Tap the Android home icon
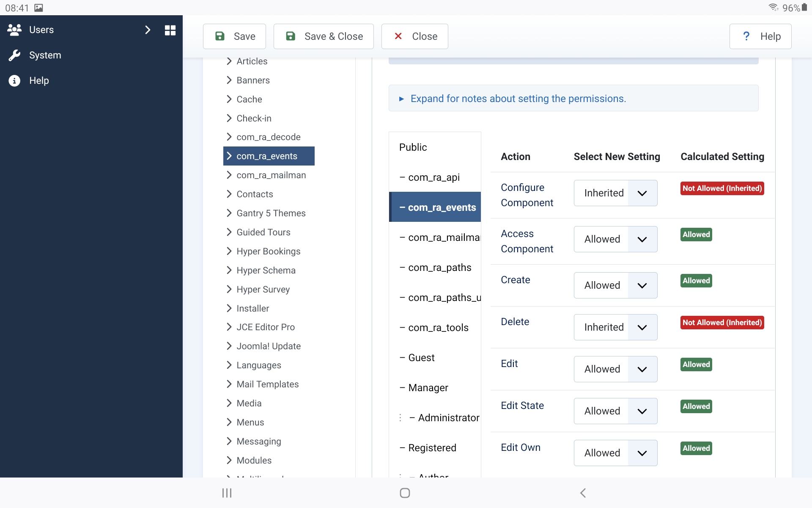The height and width of the screenshot is (508, 812). click(405, 493)
